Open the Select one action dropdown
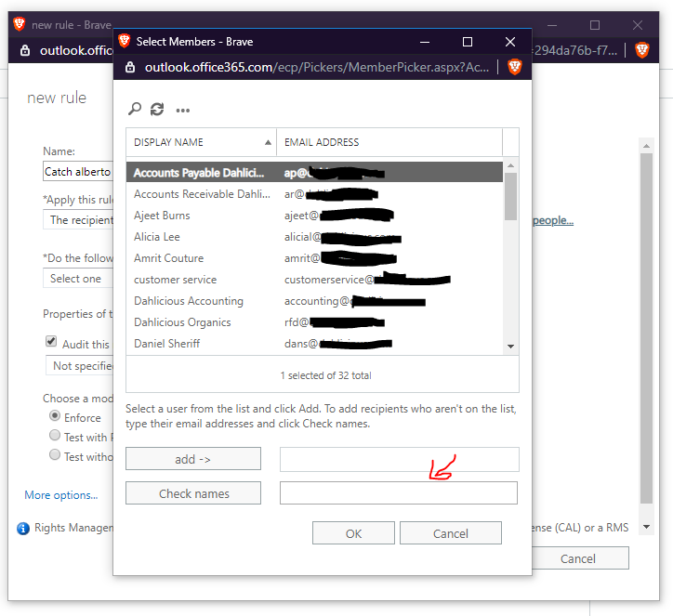Viewport: 673px width, 616px height. pyautogui.click(x=78, y=278)
